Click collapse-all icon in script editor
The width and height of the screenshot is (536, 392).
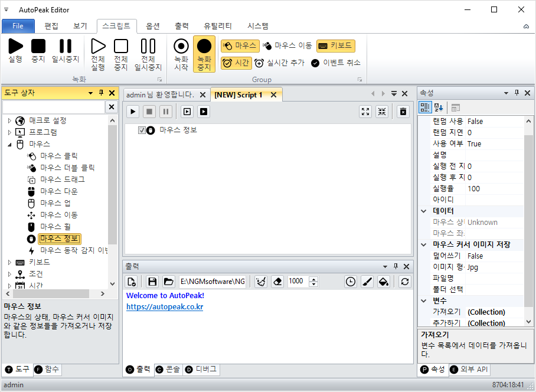tap(382, 112)
